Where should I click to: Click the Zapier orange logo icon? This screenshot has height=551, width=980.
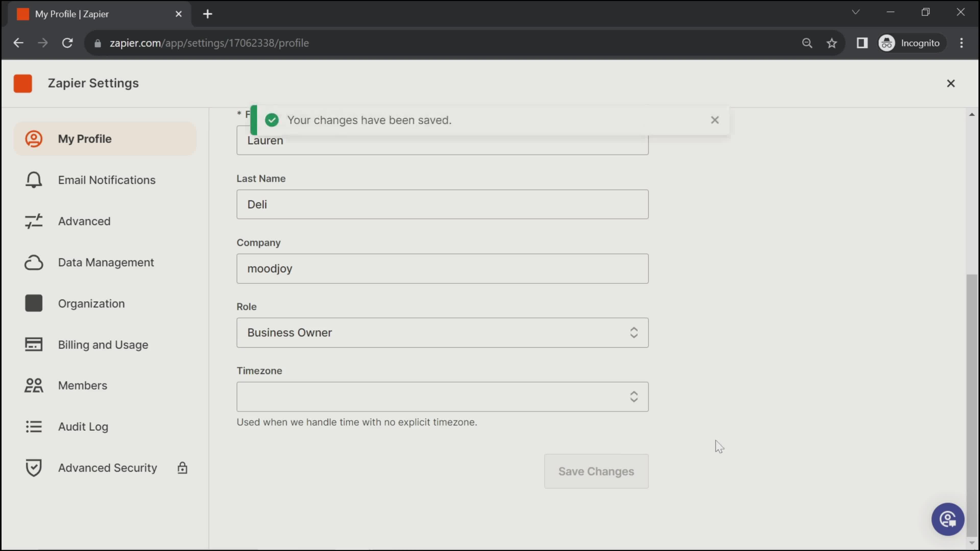click(x=23, y=83)
